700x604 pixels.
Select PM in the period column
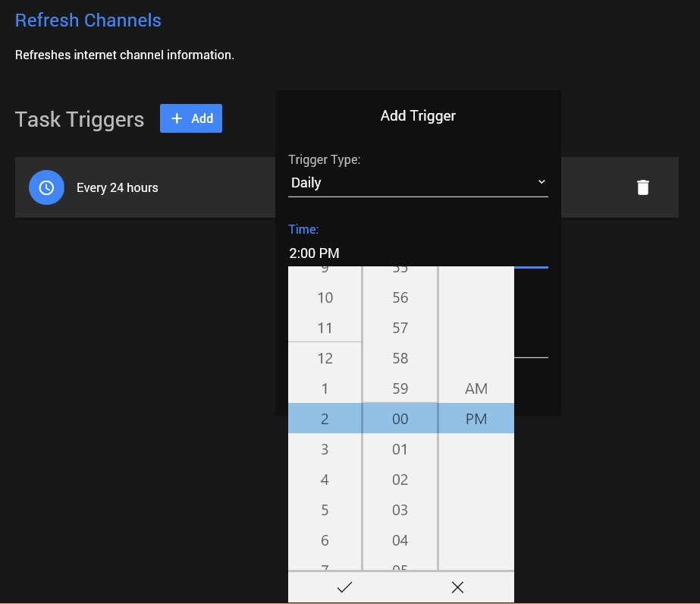(x=476, y=419)
